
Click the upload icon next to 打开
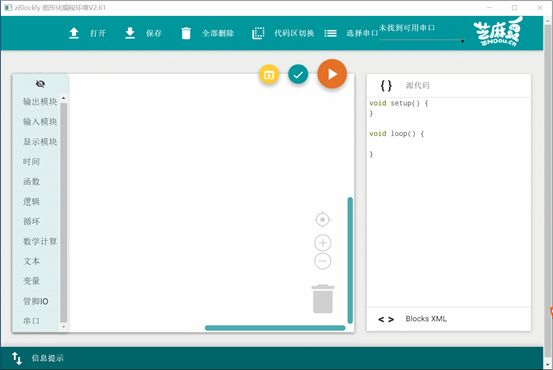point(74,33)
